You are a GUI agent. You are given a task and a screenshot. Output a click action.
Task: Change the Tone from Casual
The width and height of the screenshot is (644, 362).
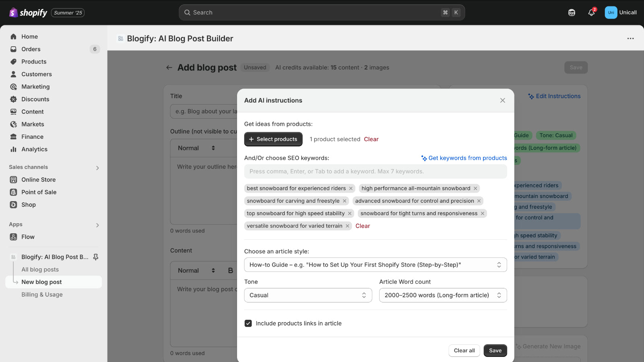pyautogui.click(x=308, y=295)
